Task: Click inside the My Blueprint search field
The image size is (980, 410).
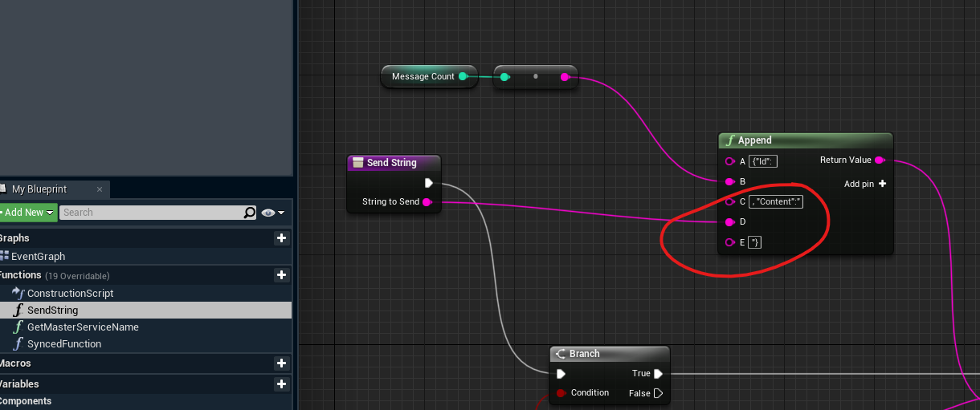Action: pyautogui.click(x=151, y=213)
